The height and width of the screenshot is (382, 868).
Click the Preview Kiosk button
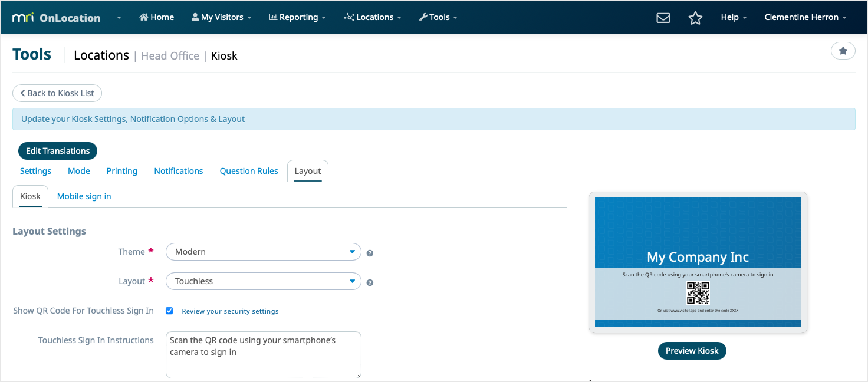tap(692, 351)
